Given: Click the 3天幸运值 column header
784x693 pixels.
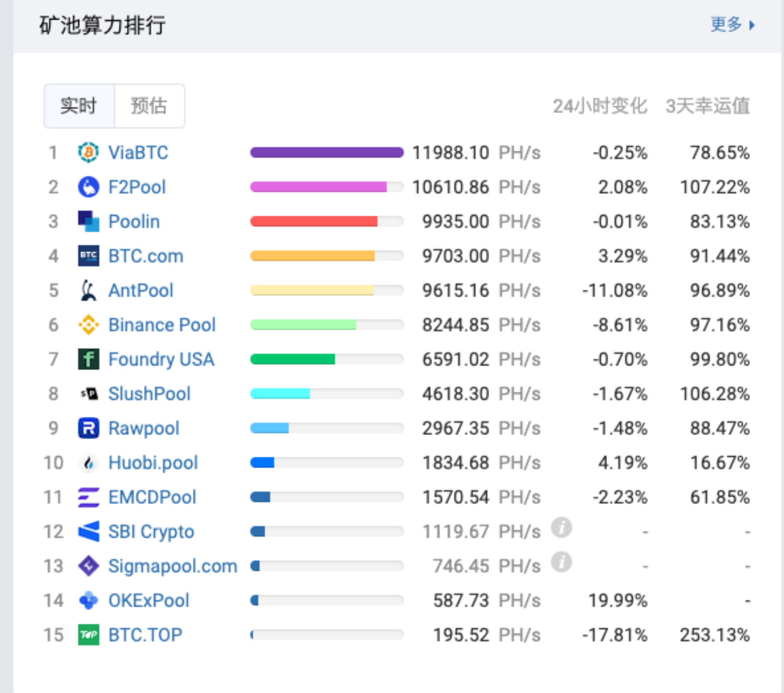Looking at the screenshot, I should coord(707,106).
